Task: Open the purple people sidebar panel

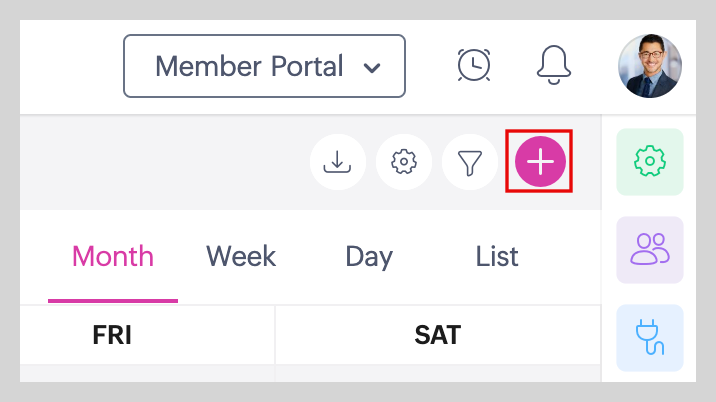Action: coord(650,249)
